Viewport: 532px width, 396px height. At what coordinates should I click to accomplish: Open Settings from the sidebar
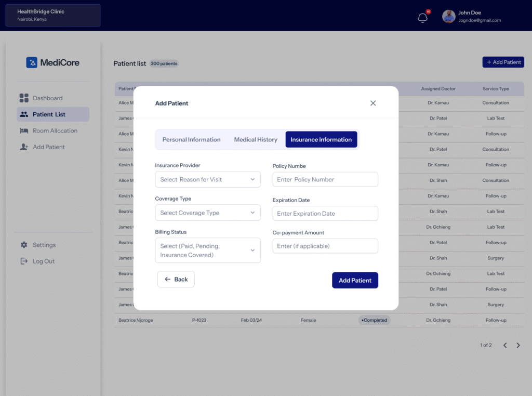[44, 245]
